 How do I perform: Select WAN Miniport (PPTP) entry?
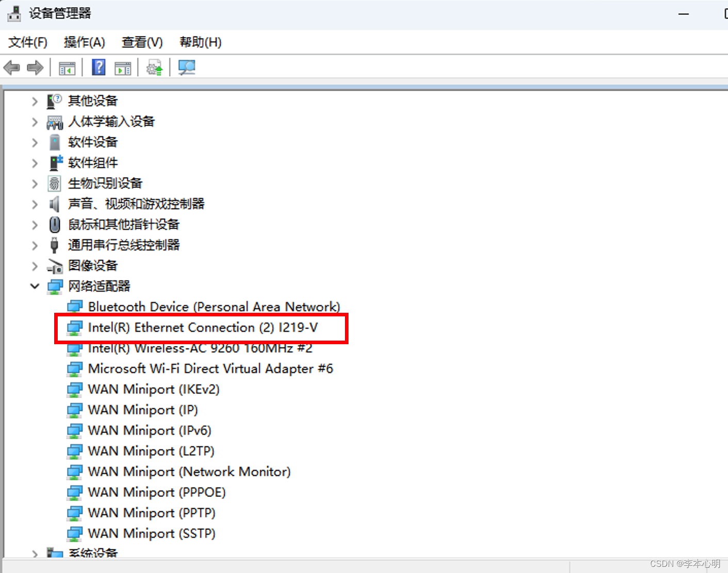pyautogui.click(x=152, y=513)
